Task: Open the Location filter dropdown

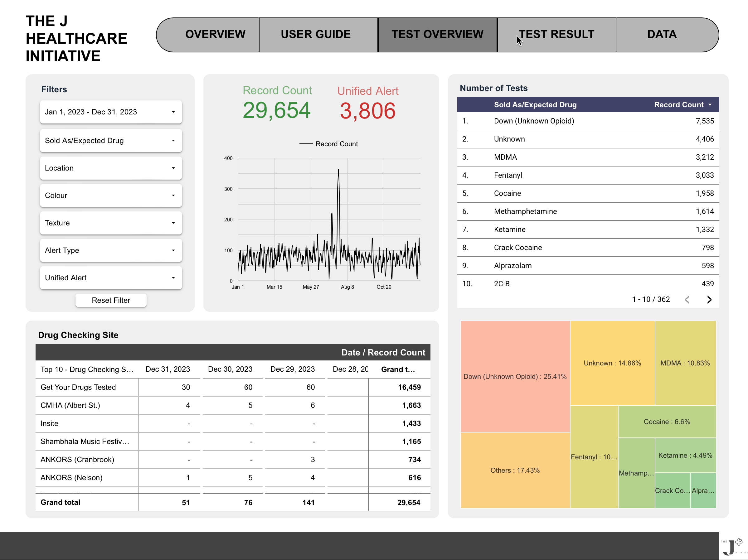Action: pyautogui.click(x=111, y=168)
